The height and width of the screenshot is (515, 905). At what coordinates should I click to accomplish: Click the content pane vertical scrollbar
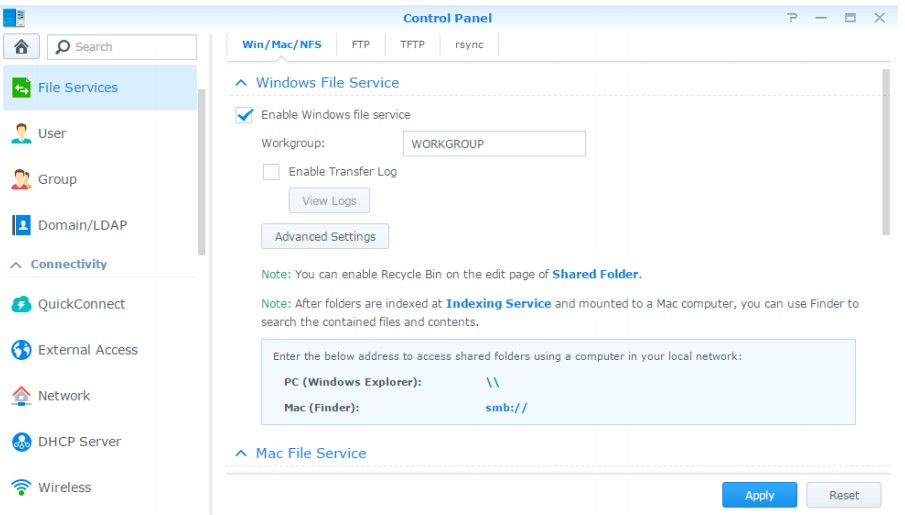click(x=886, y=152)
